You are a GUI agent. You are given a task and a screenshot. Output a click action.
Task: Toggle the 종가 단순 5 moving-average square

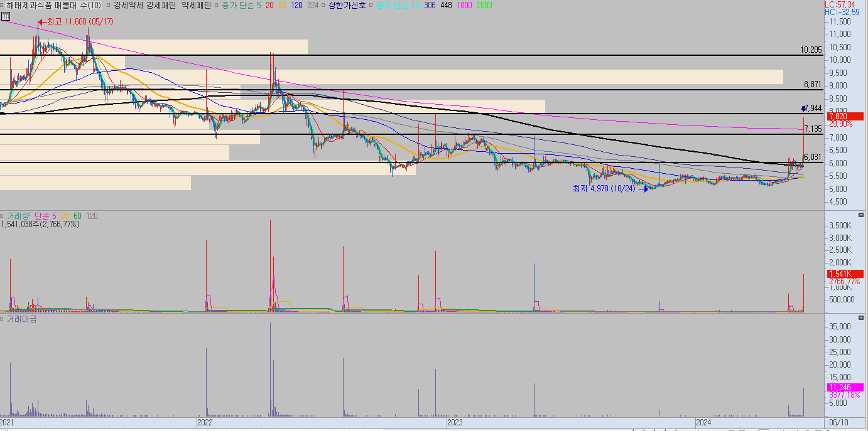(215, 5)
